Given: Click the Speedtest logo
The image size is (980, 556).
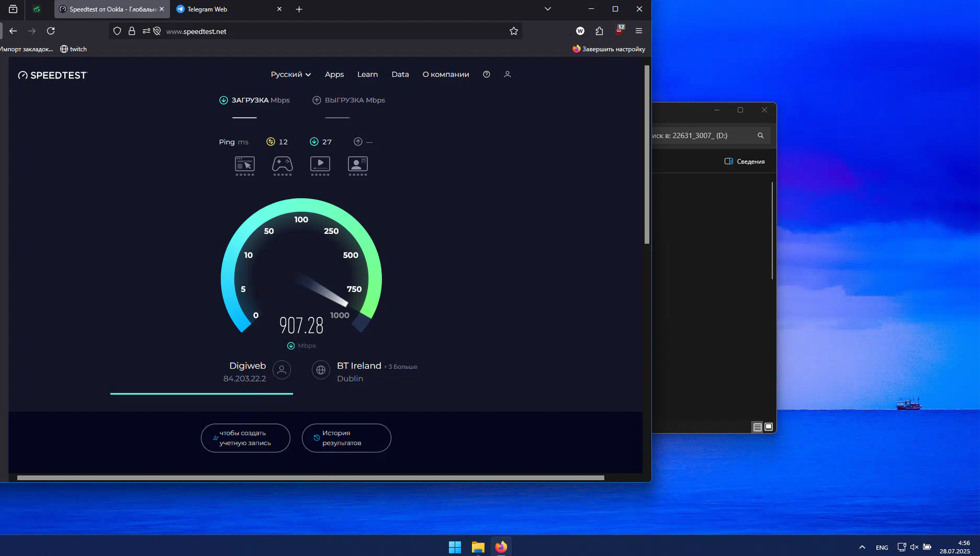Looking at the screenshot, I should tap(52, 75).
